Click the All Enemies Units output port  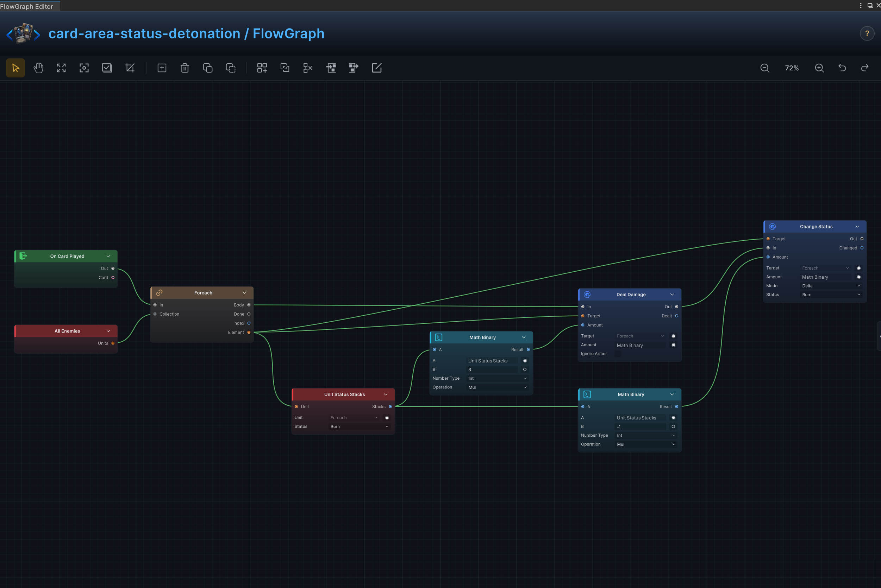coord(113,343)
